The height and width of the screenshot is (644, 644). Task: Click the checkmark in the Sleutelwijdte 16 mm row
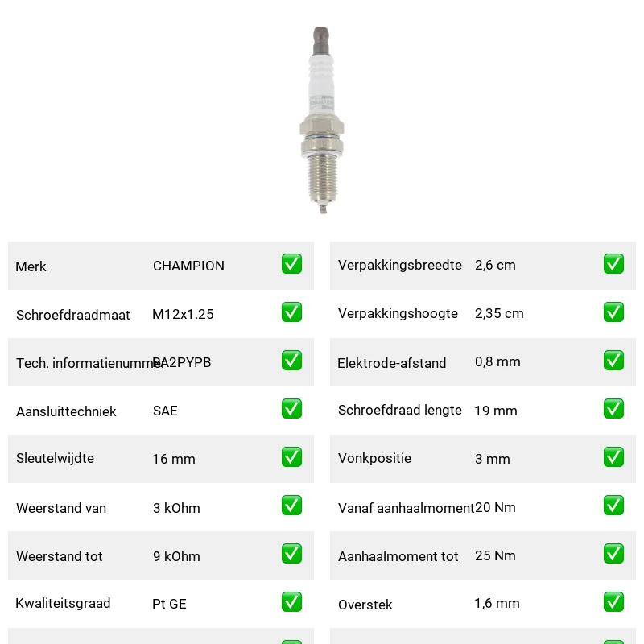click(x=291, y=457)
